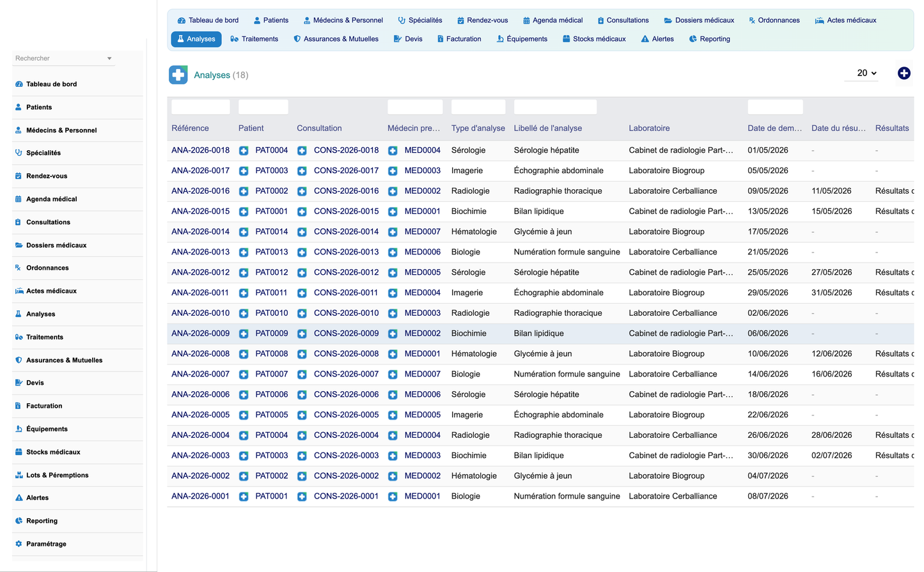The height and width of the screenshot is (572, 924).
Task: Open the patient link PAT0003 in row ANA-2026-0017
Action: (x=271, y=171)
